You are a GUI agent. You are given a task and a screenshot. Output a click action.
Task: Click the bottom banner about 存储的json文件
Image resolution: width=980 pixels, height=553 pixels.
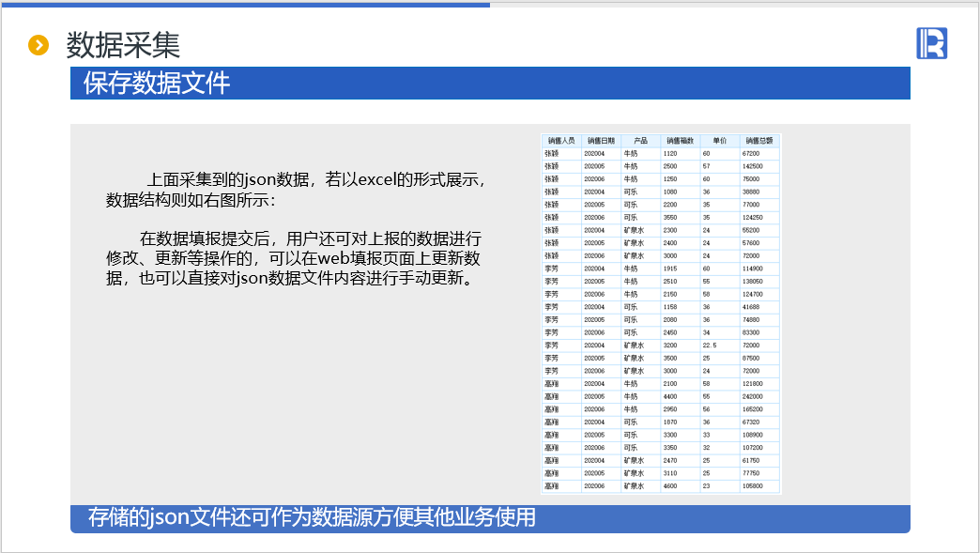click(490, 517)
